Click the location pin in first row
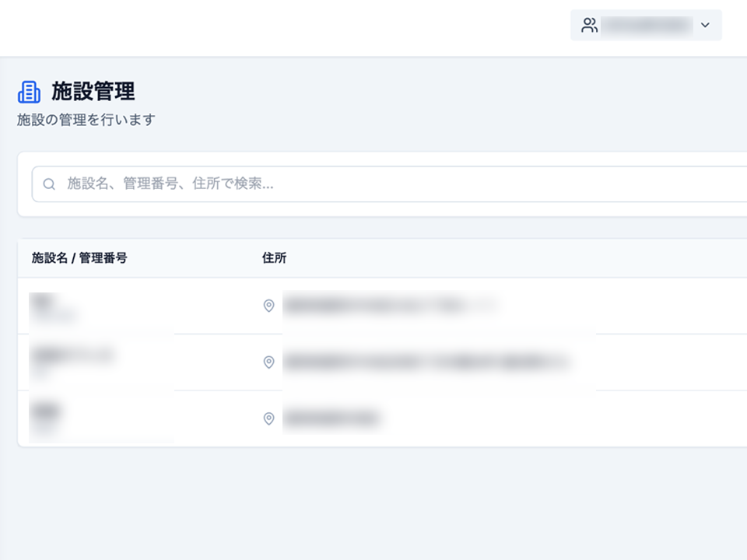The width and height of the screenshot is (747, 560). click(268, 306)
